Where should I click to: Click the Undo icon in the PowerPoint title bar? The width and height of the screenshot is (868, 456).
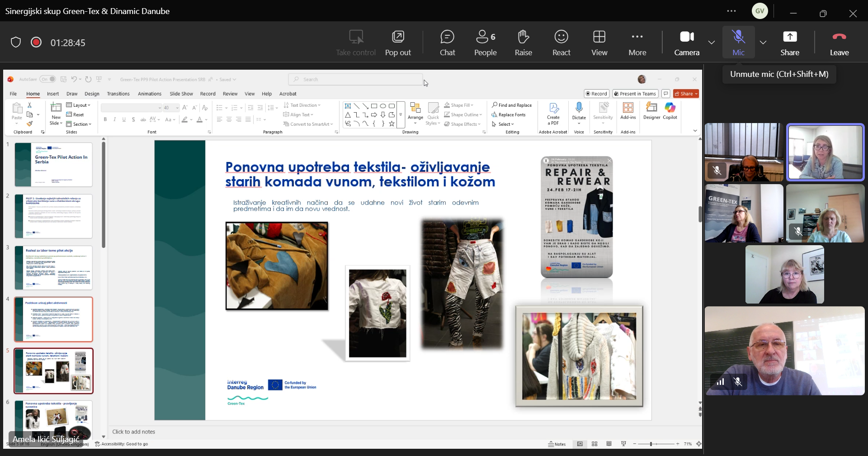(x=74, y=79)
